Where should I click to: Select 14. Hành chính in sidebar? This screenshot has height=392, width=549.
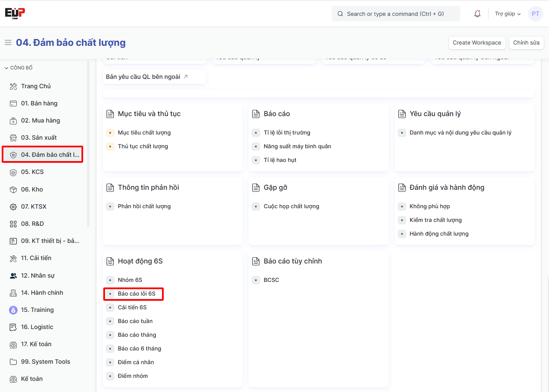click(42, 293)
